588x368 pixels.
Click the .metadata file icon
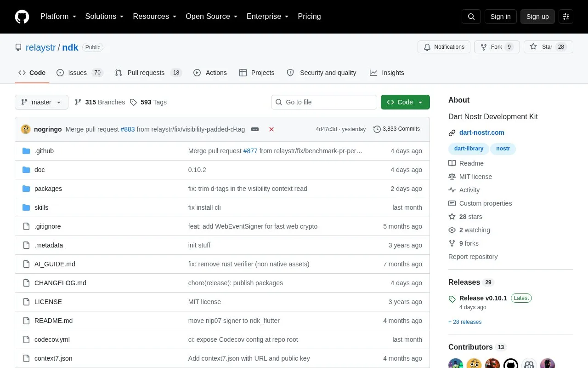coord(26,245)
